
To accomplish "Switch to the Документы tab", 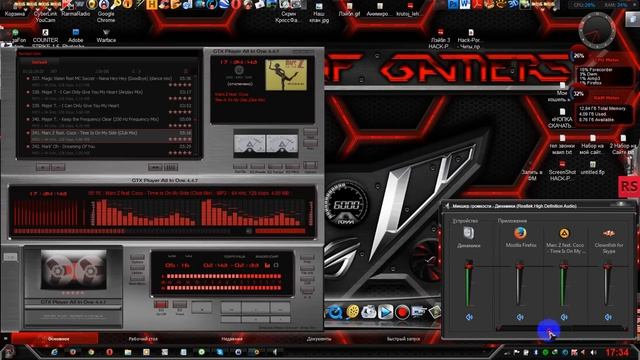I will (319, 339).
